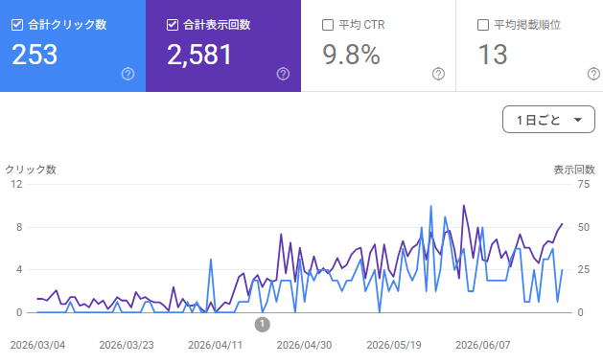Open the 1日ごと interval dropdown
The width and height of the screenshot is (603, 364).
click(548, 120)
